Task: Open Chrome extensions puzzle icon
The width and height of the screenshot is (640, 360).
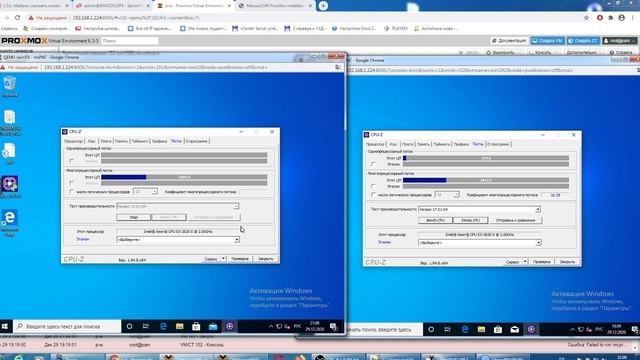Action: pyautogui.click(x=611, y=18)
